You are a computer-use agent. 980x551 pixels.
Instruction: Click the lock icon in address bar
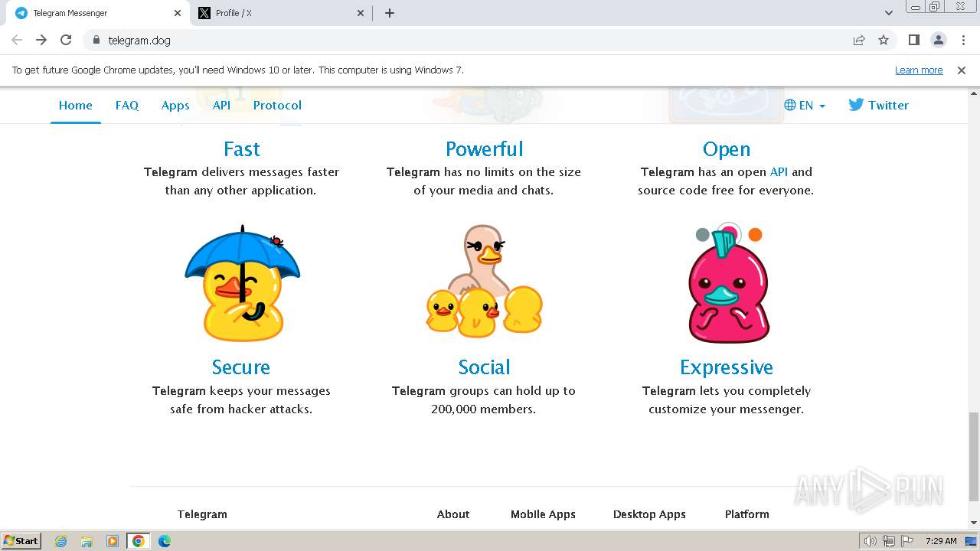(96, 40)
